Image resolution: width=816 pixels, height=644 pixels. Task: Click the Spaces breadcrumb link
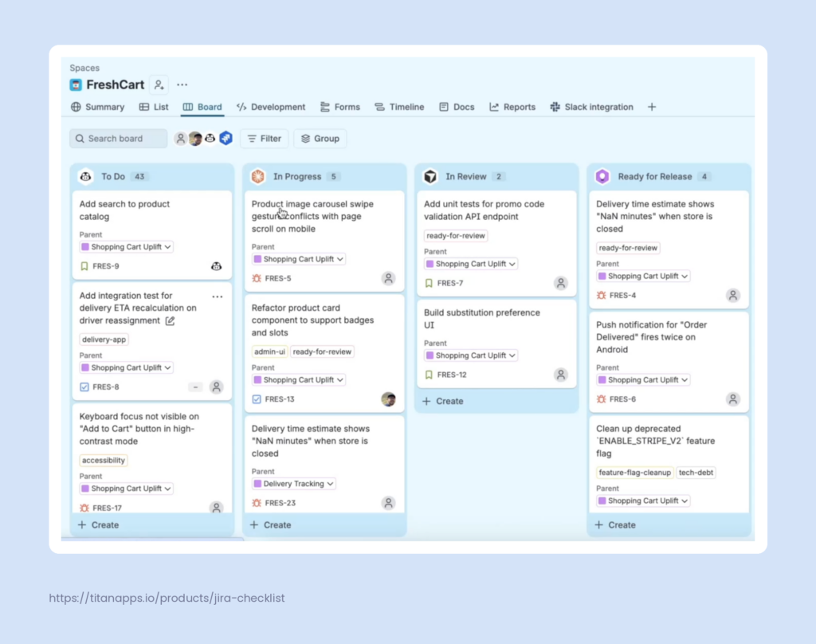pos(84,68)
